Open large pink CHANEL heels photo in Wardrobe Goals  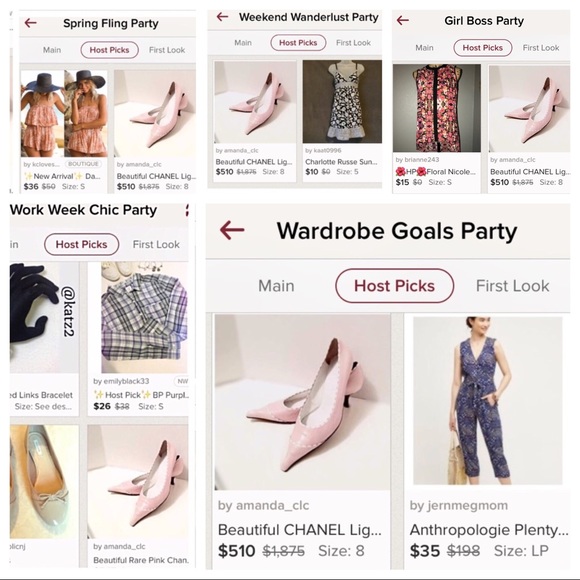coord(302,402)
